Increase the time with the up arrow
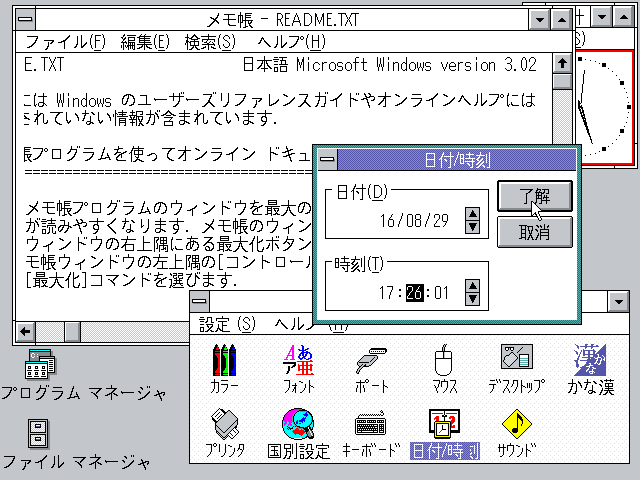Screen dimensions: 640x480 coord(472,286)
